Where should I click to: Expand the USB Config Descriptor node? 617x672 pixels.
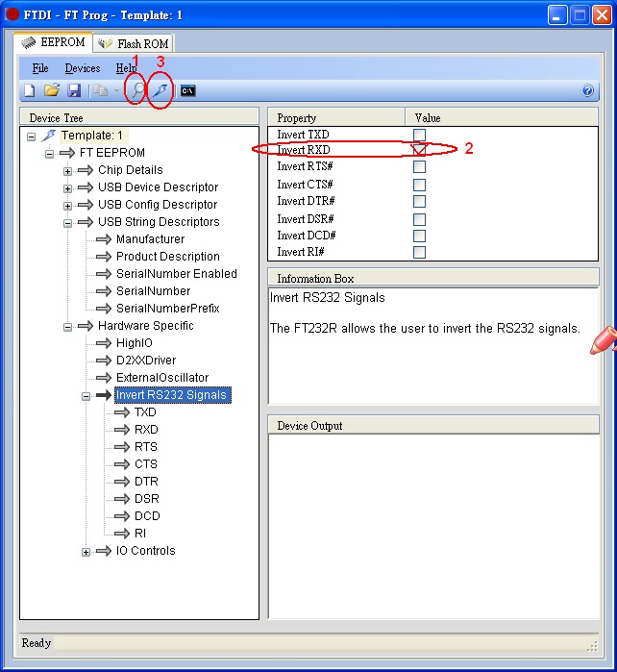pos(67,206)
